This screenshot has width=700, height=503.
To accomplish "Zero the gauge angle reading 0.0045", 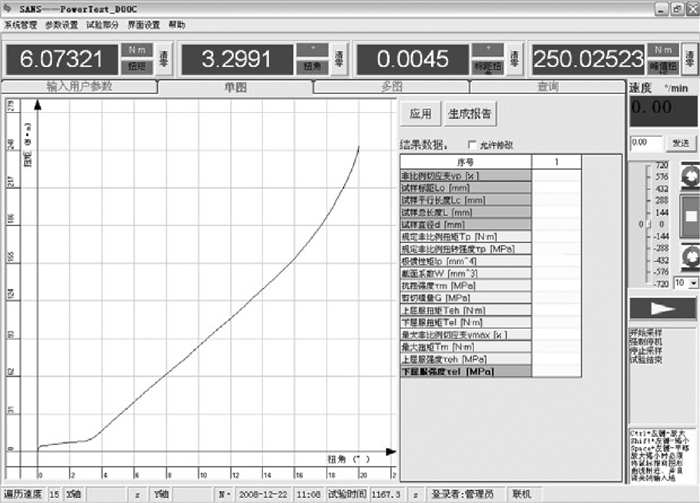I will pyautogui.click(x=513, y=58).
